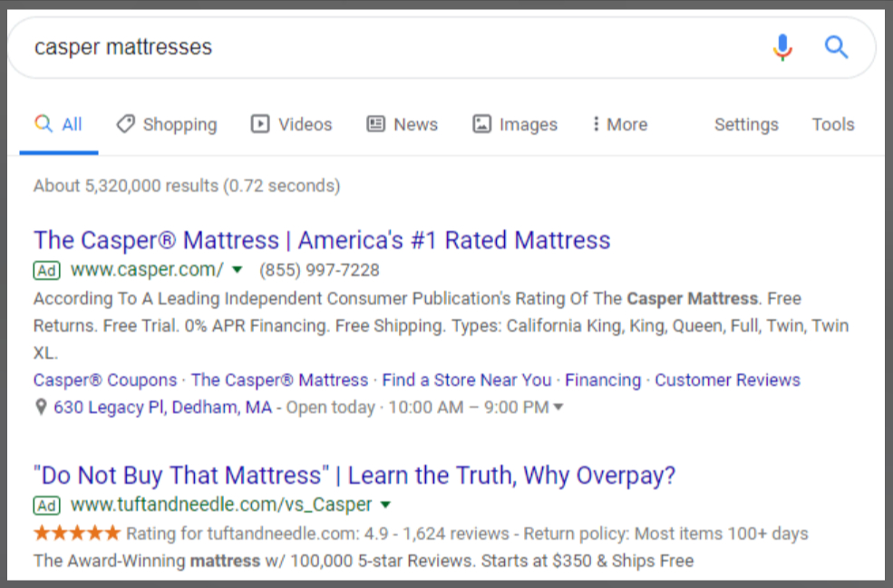Click the blue search magnifier icon
Image resolution: width=893 pixels, height=588 pixels.
pos(836,47)
